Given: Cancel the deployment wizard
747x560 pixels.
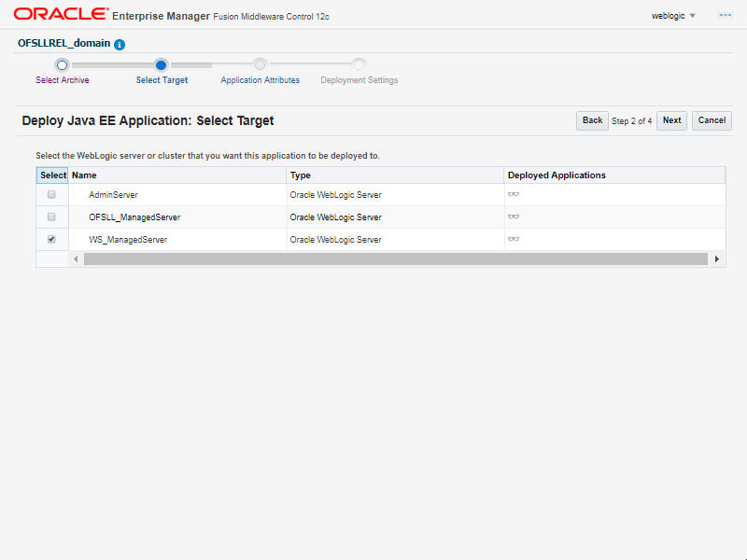Looking at the screenshot, I should pyautogui.click(x=712, y=120).
